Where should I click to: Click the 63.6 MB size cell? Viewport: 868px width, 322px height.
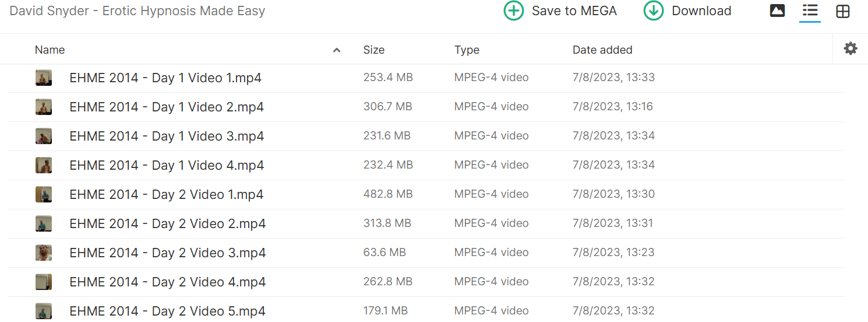click(x=384, y=252)
